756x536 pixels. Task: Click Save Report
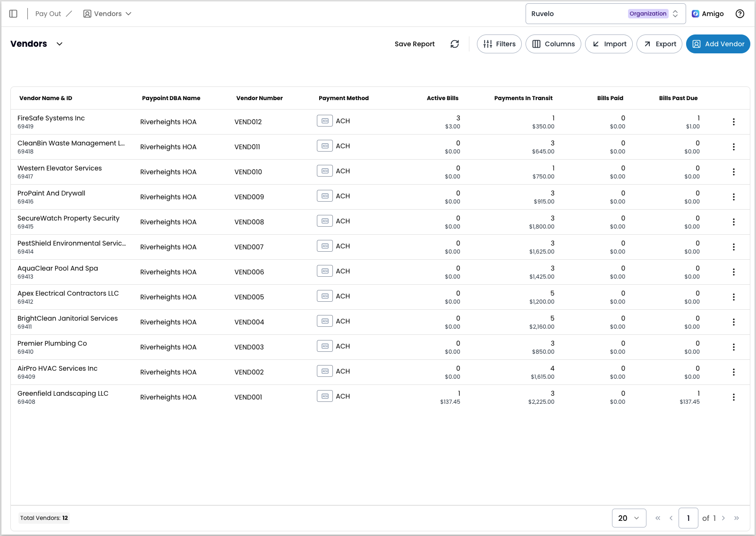click(x=415, y=44)
